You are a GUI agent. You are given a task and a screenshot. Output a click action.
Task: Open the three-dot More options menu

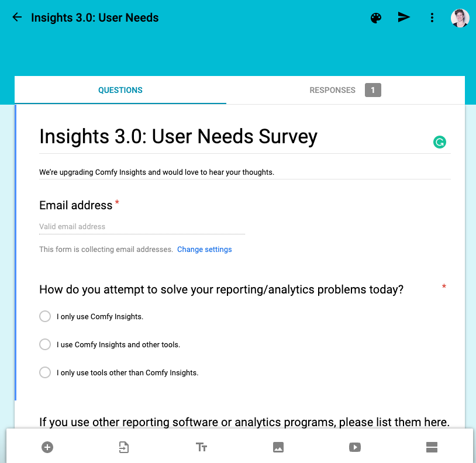(432, 18)
